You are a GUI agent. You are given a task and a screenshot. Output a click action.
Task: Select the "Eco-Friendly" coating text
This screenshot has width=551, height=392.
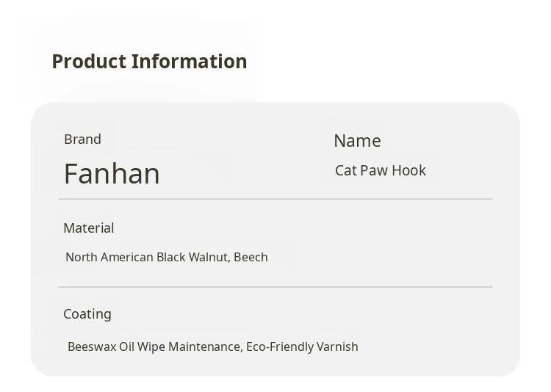(x=279, y=346)
